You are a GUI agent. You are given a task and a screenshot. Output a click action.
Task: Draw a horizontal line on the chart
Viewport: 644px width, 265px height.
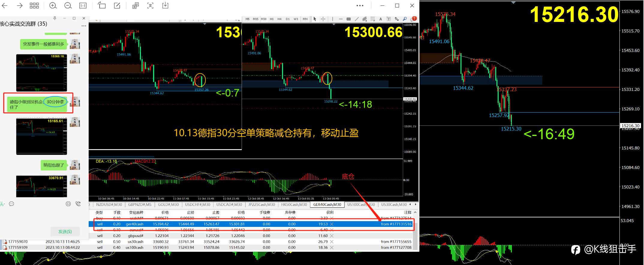pyautogui.click(x=341, y=19)
